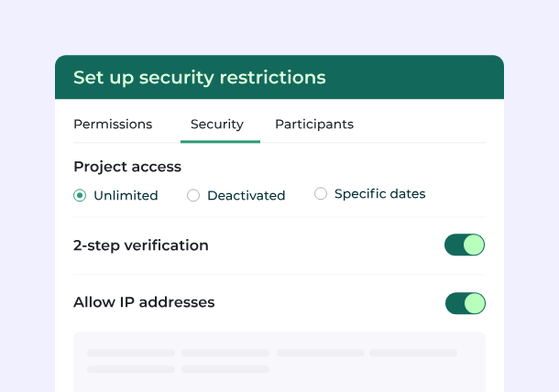This screenshot has width=559, height=392.
Task: Focus the IP addresses list box
Action: 279,362
